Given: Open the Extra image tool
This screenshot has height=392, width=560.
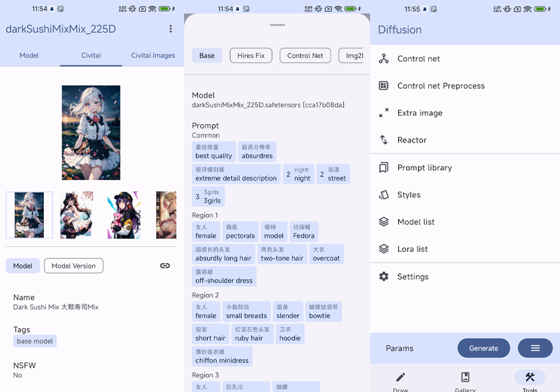Looking at the screenshot, I should [465, 113].
